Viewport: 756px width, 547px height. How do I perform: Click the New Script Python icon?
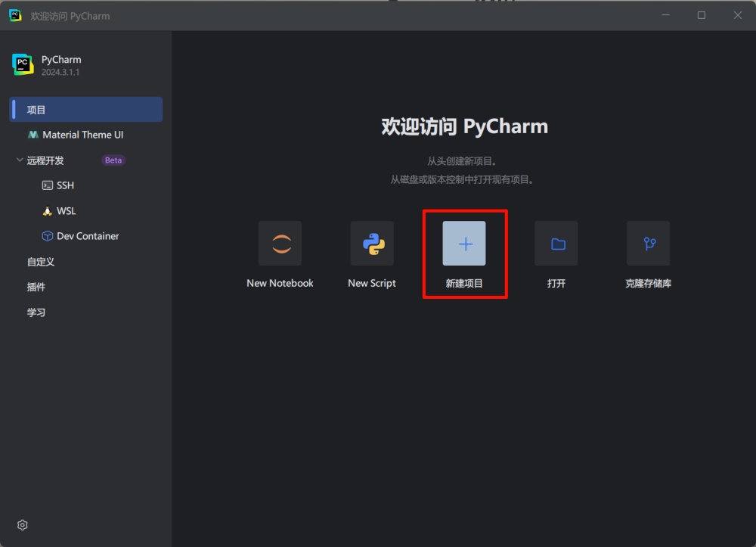pyautogui.click(x=372, y=244)
